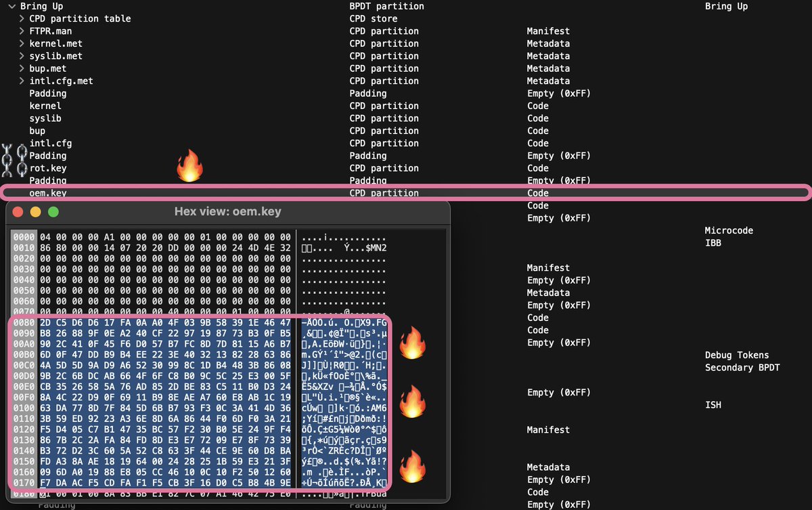Screen dimensions: 812x510
Task: Click Metadata subtype in kernel.met row
Action: tap(549, 43)
